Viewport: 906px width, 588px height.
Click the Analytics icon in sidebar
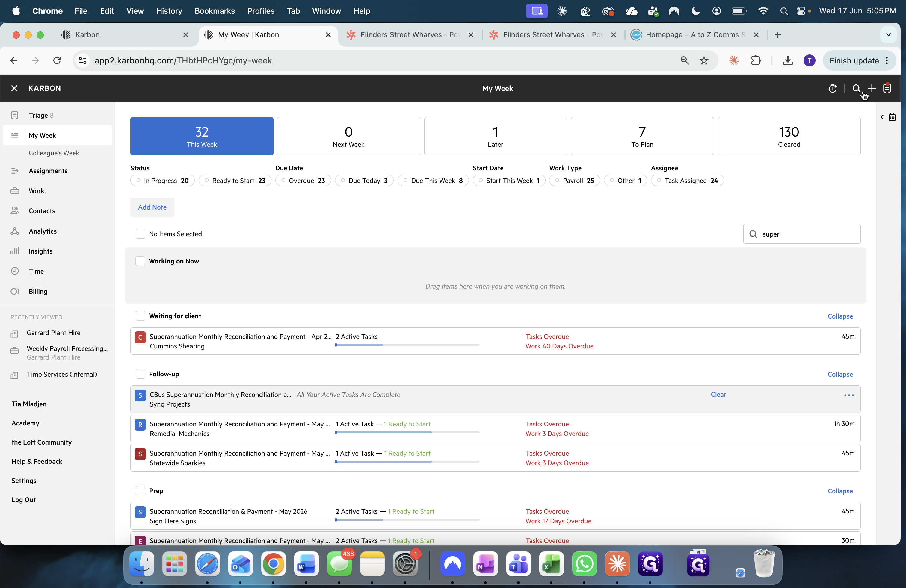point(15,231)
